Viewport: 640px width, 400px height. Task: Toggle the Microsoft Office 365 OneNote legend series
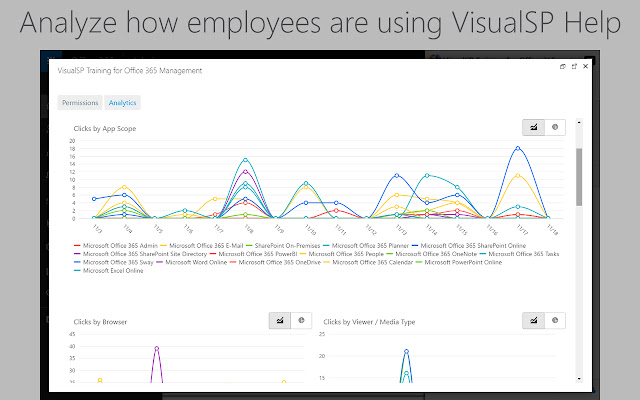point(431,254)
